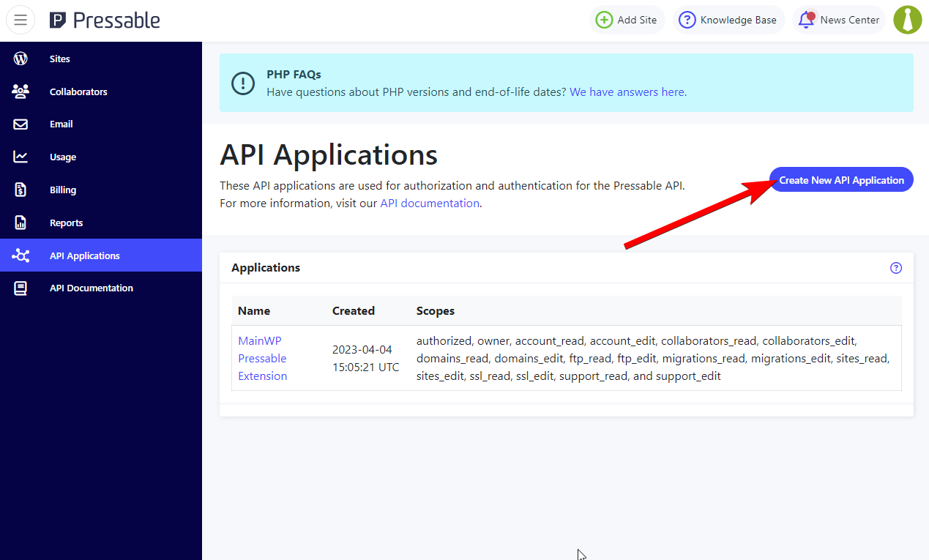The height and width of the screenshot is (560, 929).
Task: Toggle the sidebar with the hamburger menu
Action: click(20, 20)
